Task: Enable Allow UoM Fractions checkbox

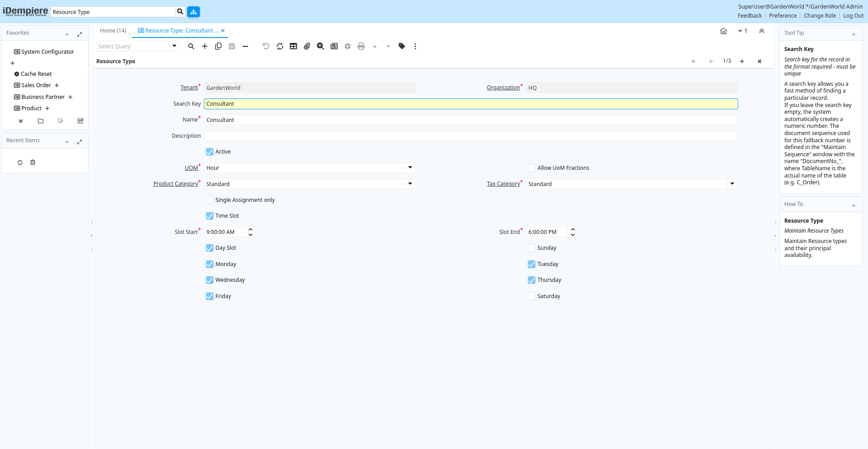Action: [532, 168]
